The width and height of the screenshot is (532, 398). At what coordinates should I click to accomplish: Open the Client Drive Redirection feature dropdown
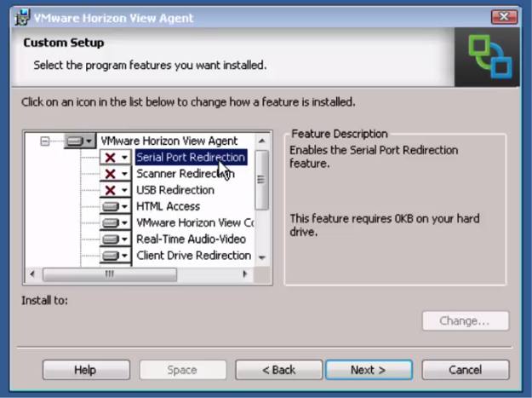pyautogui.click(x=116, y=256)
